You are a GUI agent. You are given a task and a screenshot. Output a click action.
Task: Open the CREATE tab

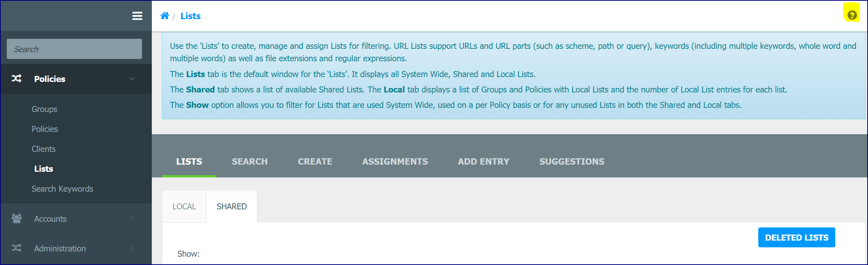(315, 162)
